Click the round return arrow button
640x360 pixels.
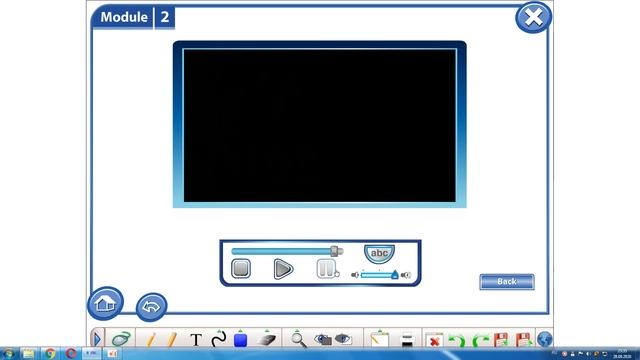tap(151, 307)
